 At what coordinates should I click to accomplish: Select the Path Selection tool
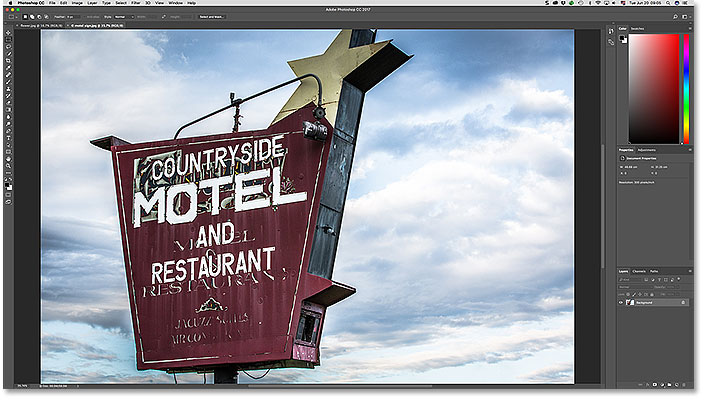coord(9,145)
